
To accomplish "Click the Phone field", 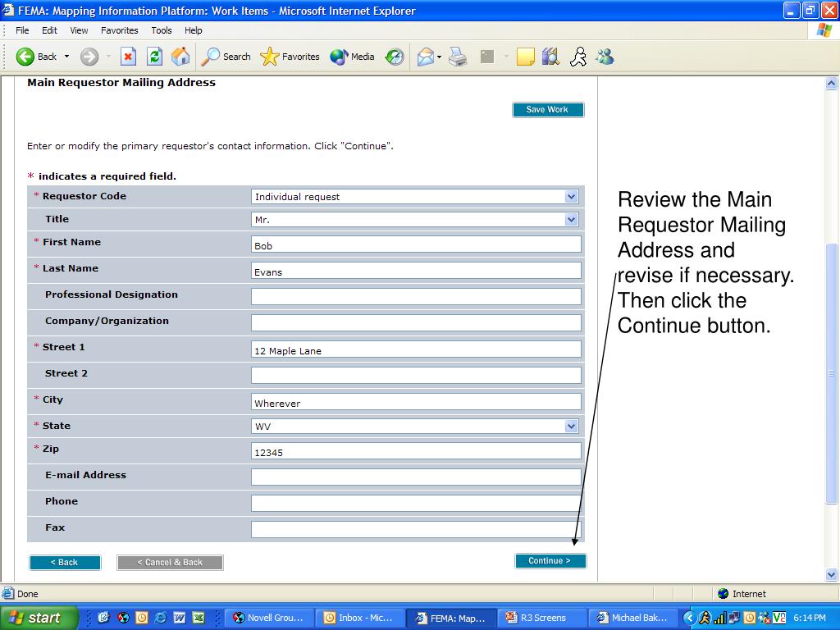I will (416, 504).
